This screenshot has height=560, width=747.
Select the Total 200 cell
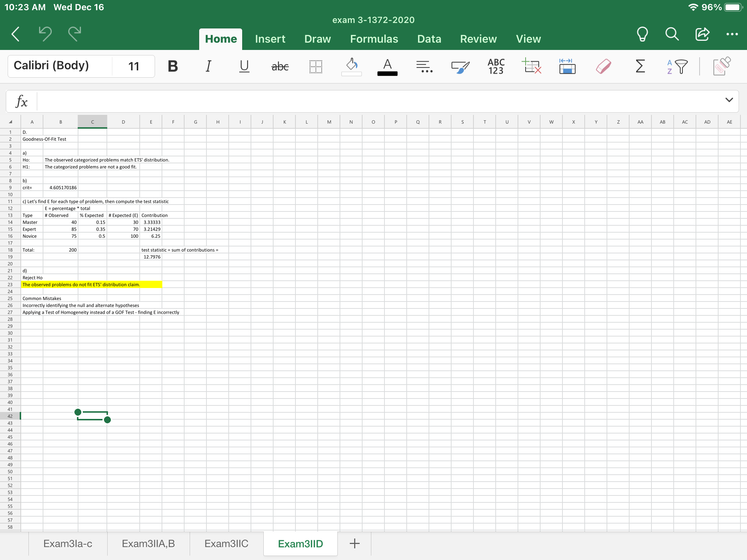60,250
